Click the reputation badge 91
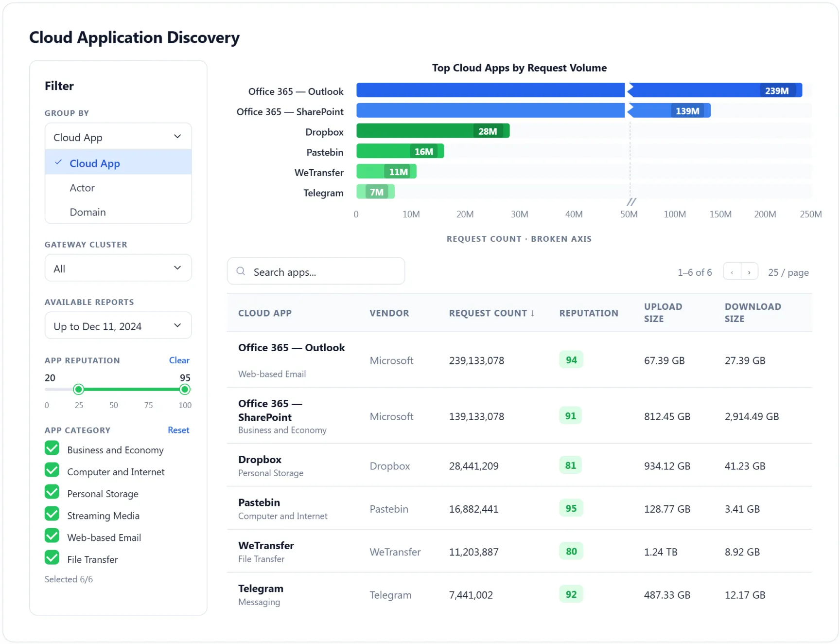This screenshot has height=644, width=840. 571,416
